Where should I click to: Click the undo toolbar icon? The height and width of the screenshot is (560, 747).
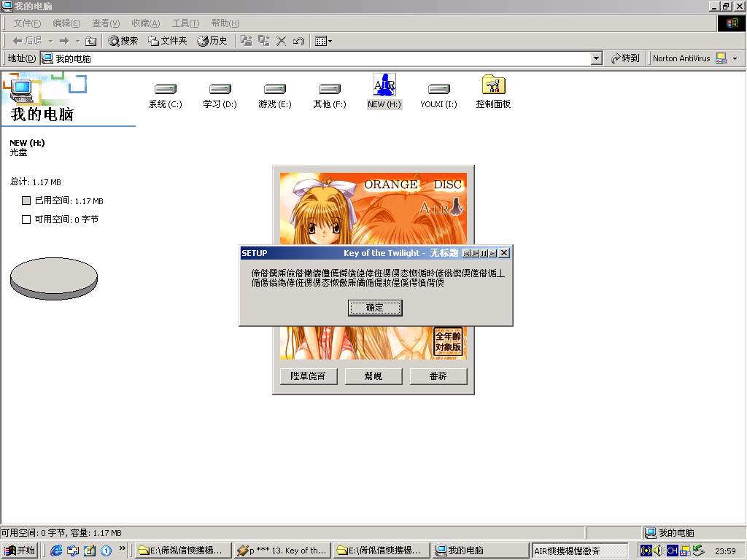coord(298,41)
